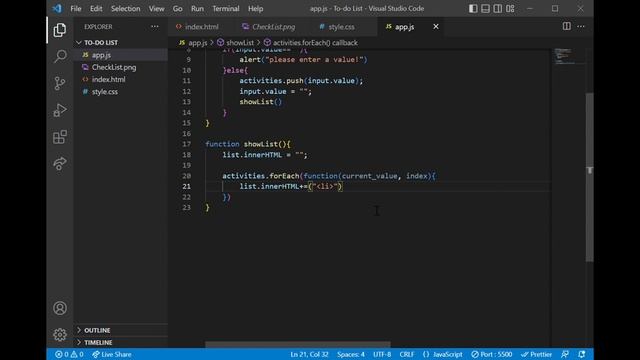Image resolution: width=640 pixels, height=360 pixels.
Task: Open the feedback icon in status bar
Action: [565, 354]
